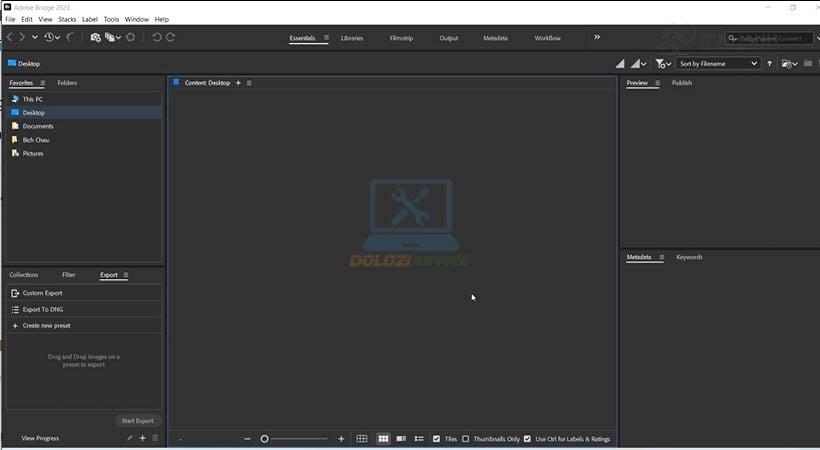Increase thumbnail size with plus
Viewport: 820px width, 450px height.
click(x=341, y=439)
